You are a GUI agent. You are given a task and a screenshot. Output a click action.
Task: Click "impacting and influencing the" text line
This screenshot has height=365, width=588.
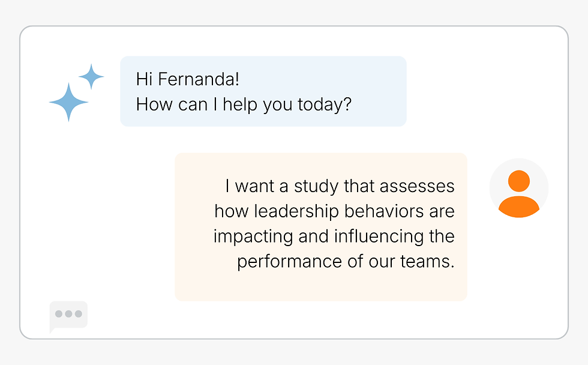[334, 237]
